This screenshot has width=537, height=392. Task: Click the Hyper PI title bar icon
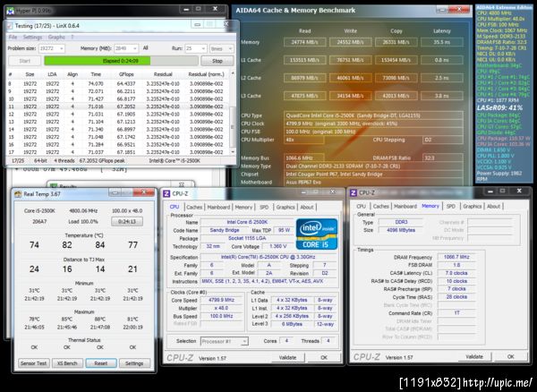(x=10, y=11)
